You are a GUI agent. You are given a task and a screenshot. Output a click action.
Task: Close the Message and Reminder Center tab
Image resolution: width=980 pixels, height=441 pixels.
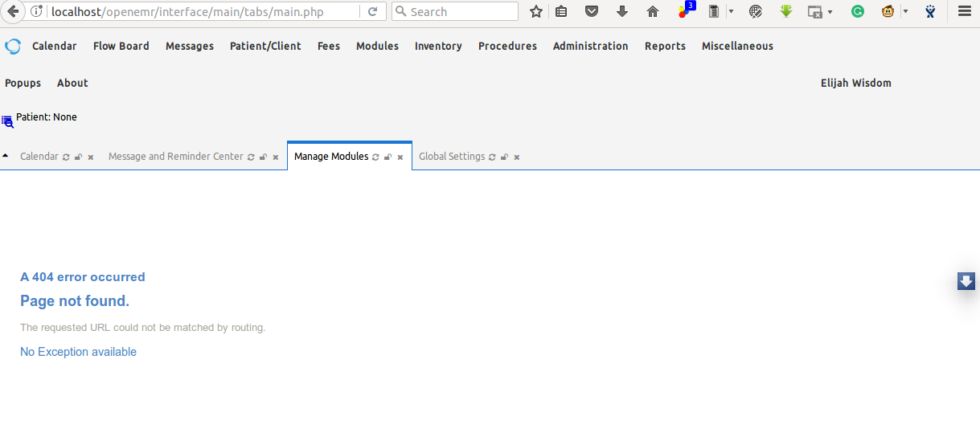coord(276,157)
